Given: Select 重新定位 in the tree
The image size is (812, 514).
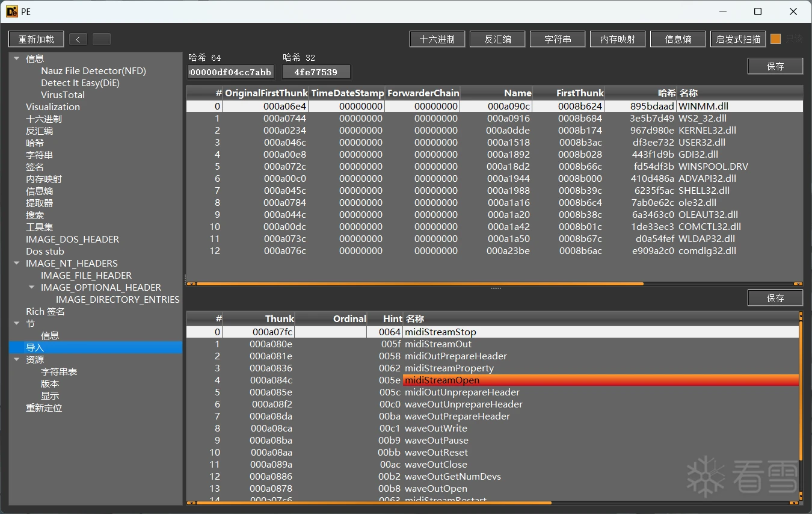Looking at the screenshot, I should point(44,407).
